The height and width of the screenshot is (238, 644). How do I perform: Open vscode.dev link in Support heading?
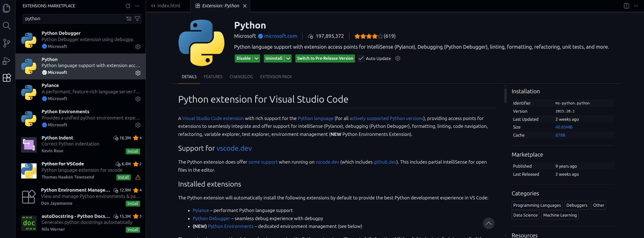pyautogui.click(x=234, y=148)
